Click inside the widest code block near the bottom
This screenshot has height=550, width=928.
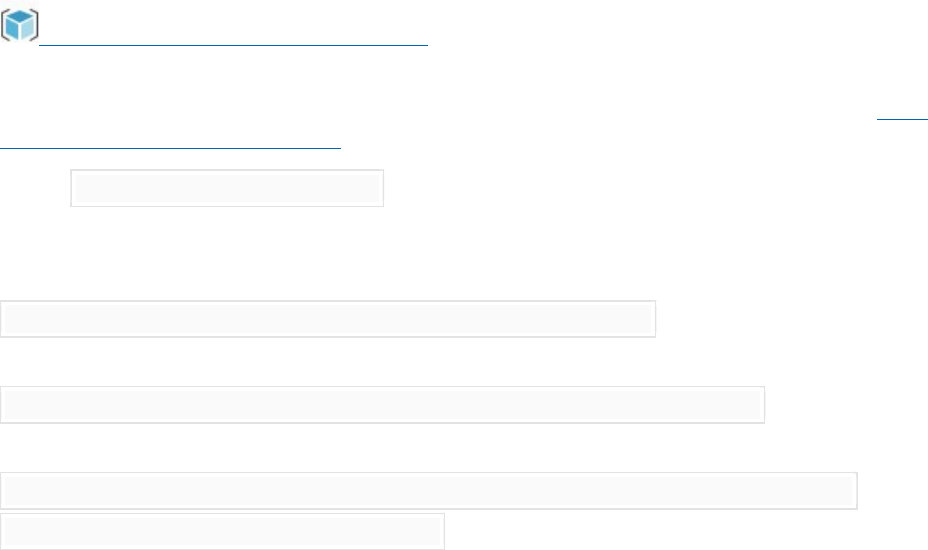pos(428,491)
